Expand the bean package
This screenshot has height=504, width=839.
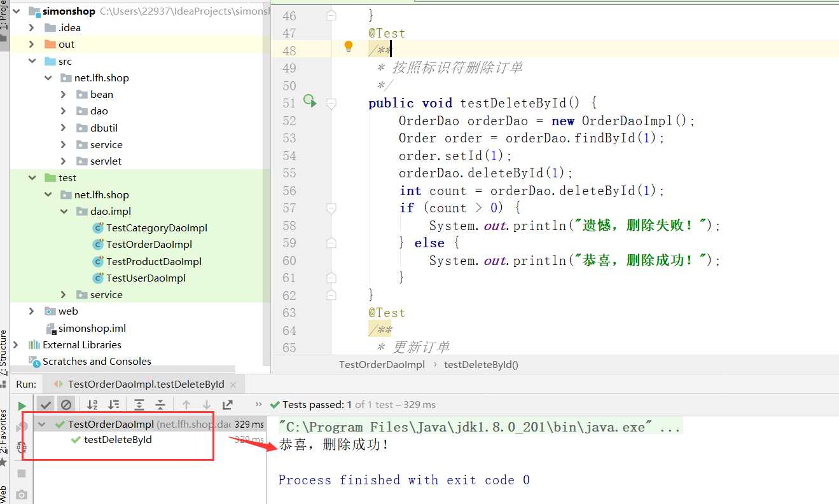click(x=63, y=94)
